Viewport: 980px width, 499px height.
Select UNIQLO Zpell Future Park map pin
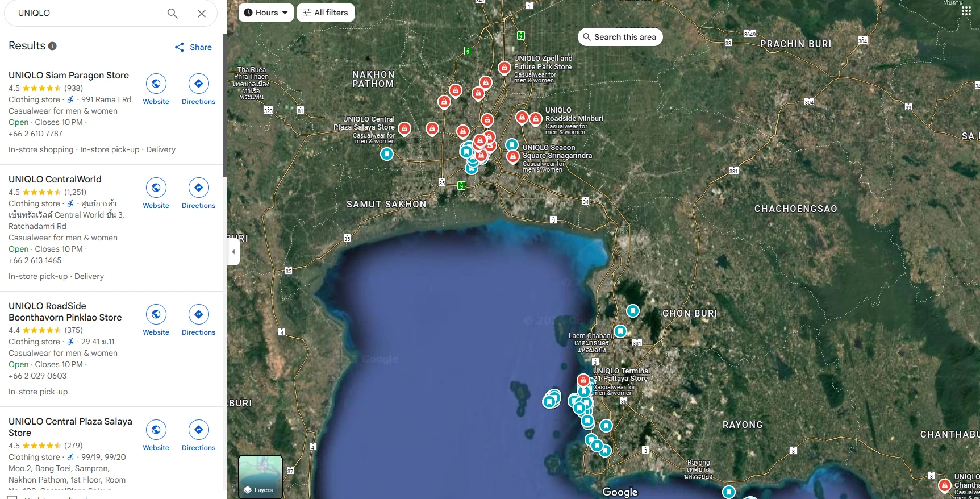click(x=504, y=68)
